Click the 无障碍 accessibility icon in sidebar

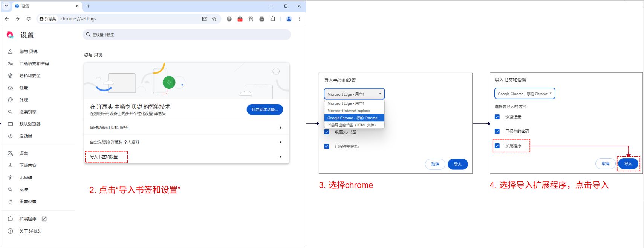(x=10, y=177)
